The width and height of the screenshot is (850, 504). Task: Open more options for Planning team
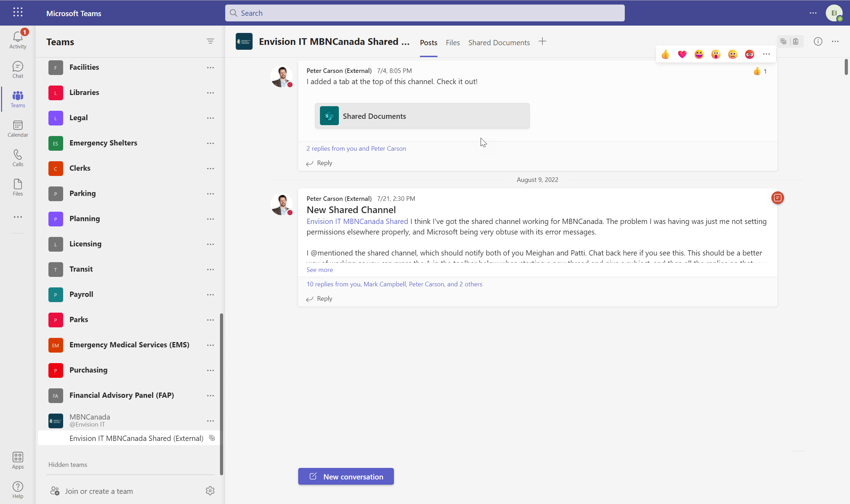coord(210,219)
